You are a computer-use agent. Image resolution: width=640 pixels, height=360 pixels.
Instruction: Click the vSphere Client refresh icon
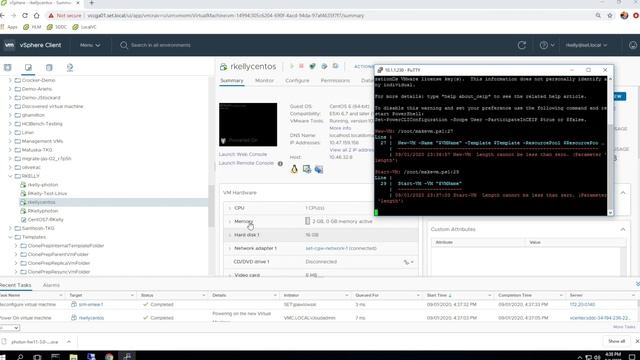tap(522, 45)
